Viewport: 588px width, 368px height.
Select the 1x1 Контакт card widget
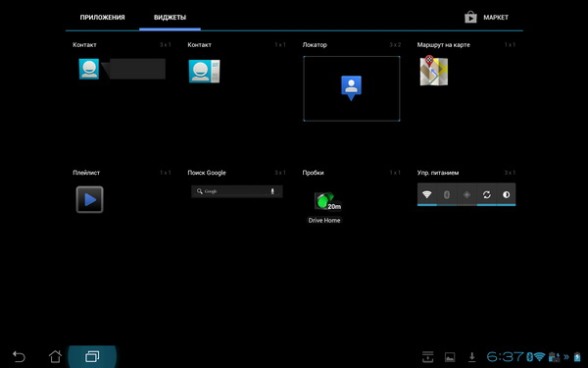[205, 71]
